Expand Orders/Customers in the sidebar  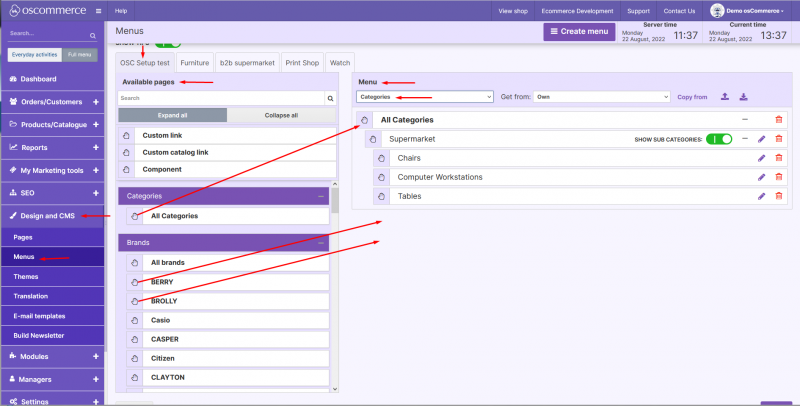(95, 102)
